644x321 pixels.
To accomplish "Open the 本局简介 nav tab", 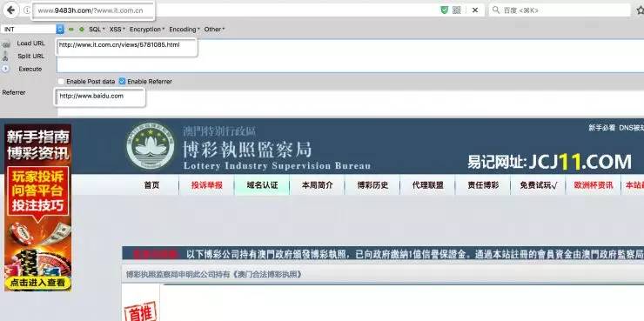I will 317,185.
